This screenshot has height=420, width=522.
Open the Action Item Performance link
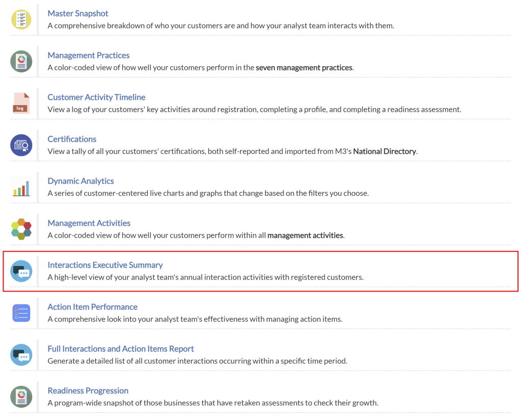92,306
